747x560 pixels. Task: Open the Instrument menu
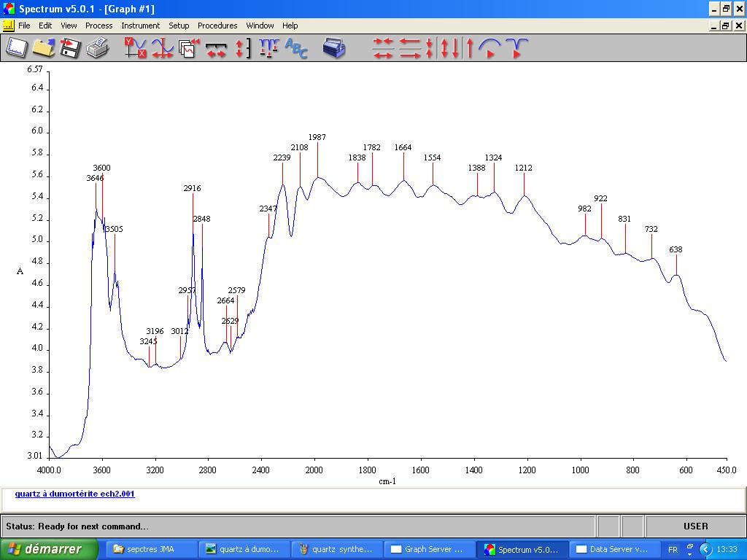[x=140, y=26]
